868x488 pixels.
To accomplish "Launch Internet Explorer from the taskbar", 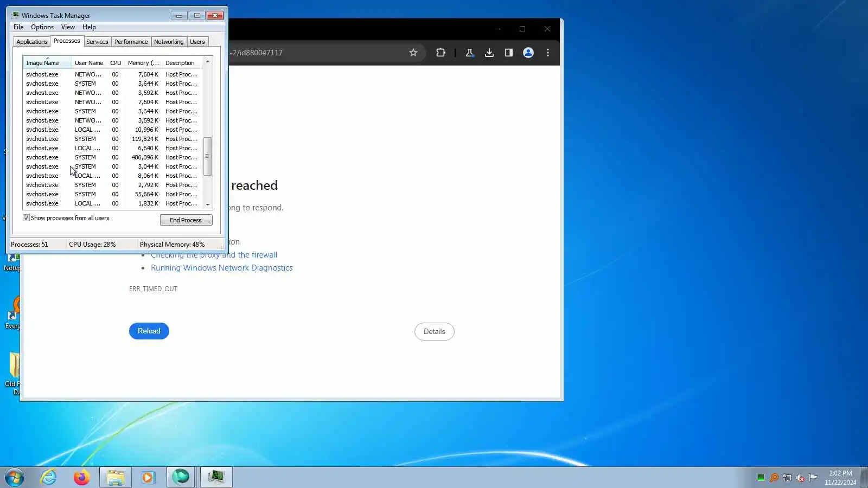I will (x=49, y=477).
